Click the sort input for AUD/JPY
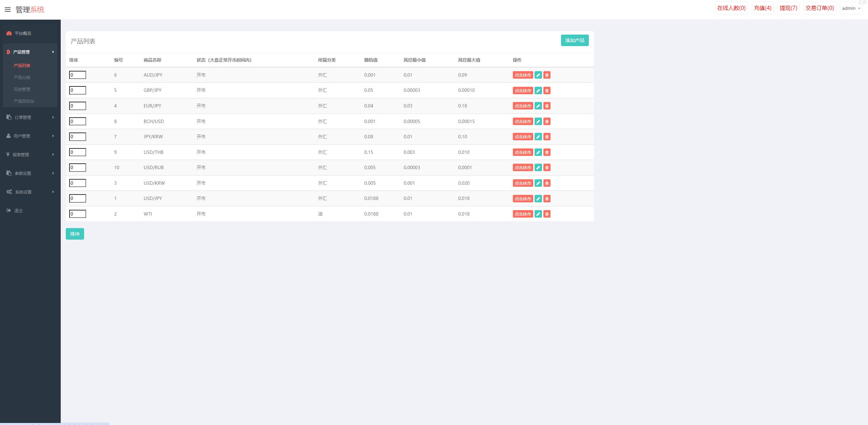 [x=77, y=75]
